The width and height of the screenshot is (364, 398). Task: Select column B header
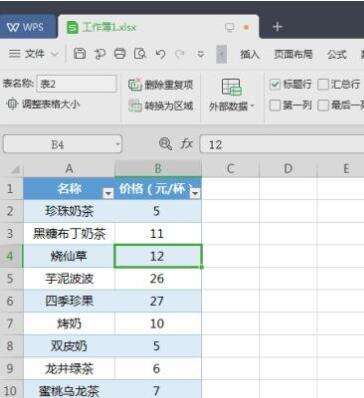158,169
